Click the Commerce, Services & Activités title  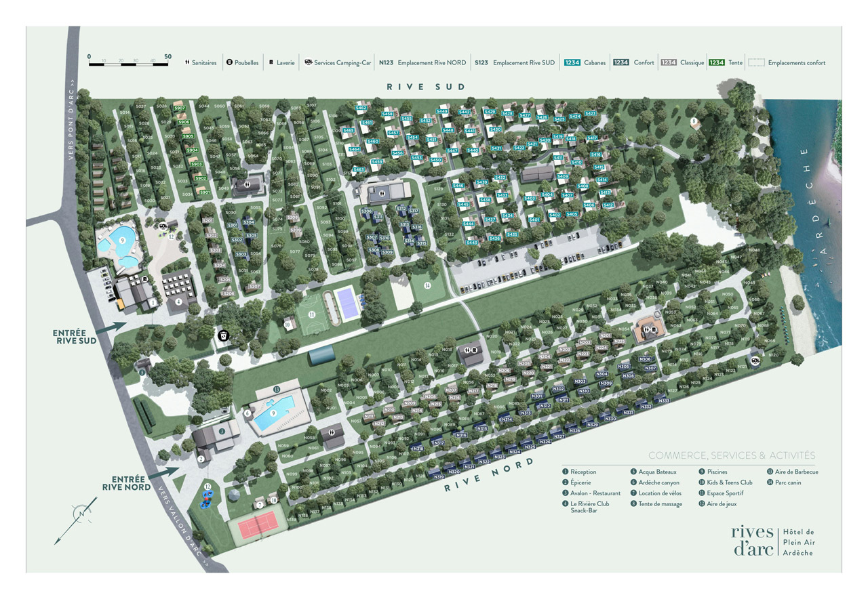tap(732, 455)
